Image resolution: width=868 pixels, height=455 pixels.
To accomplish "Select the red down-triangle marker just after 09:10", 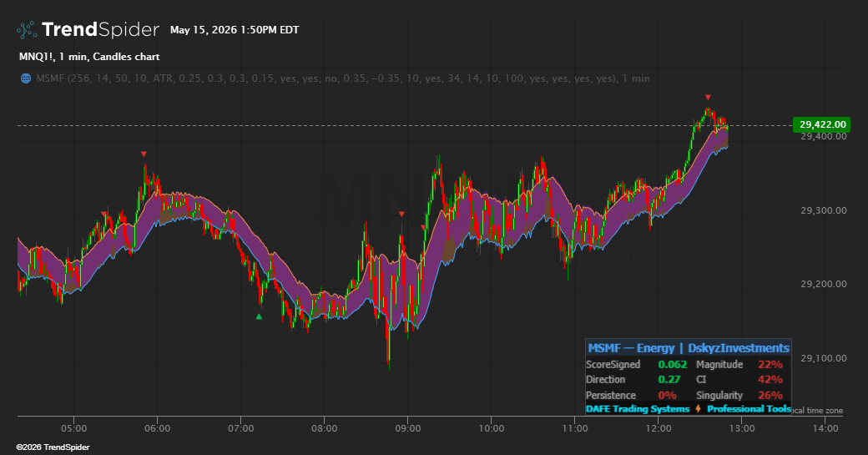I will [423, 227].
